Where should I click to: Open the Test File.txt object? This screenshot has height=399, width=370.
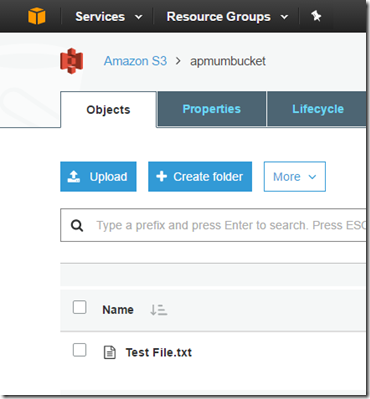[159, 352]
